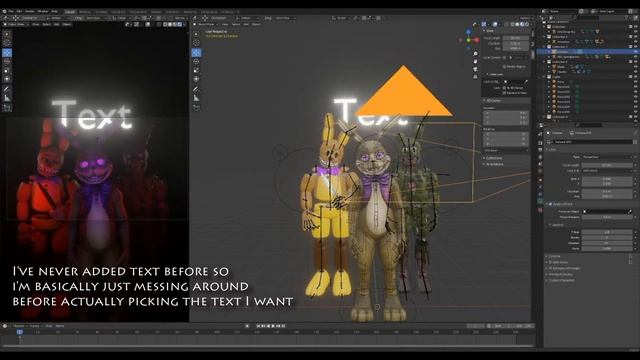Select the Annotate tool in left viewport
Image resolution: width=640 pixels, height=360 pixels.
coord(7,89)
